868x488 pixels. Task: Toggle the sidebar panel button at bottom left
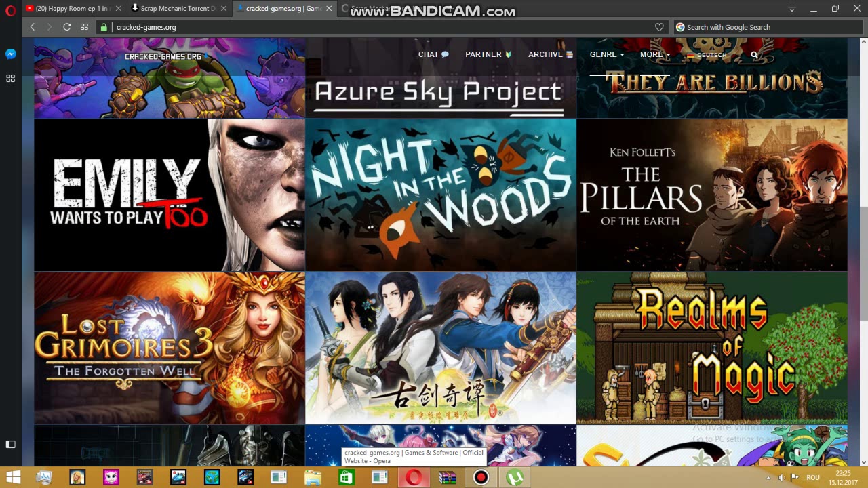10,445
